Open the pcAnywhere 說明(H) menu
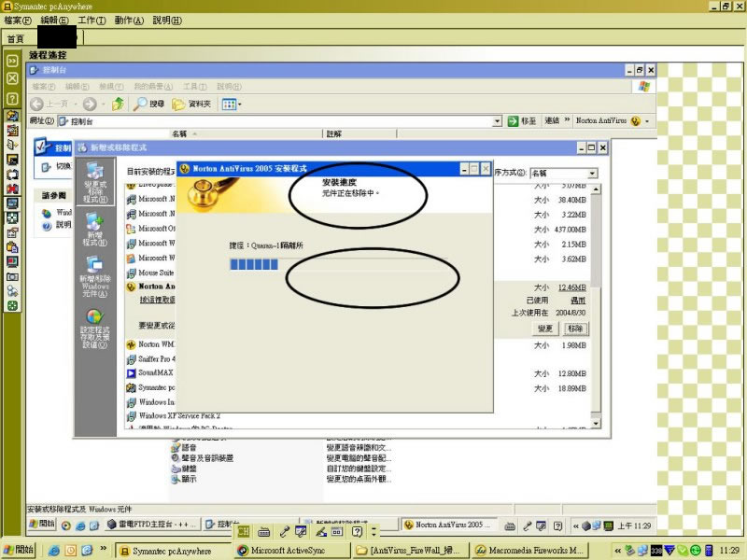 tap(167, 21)
